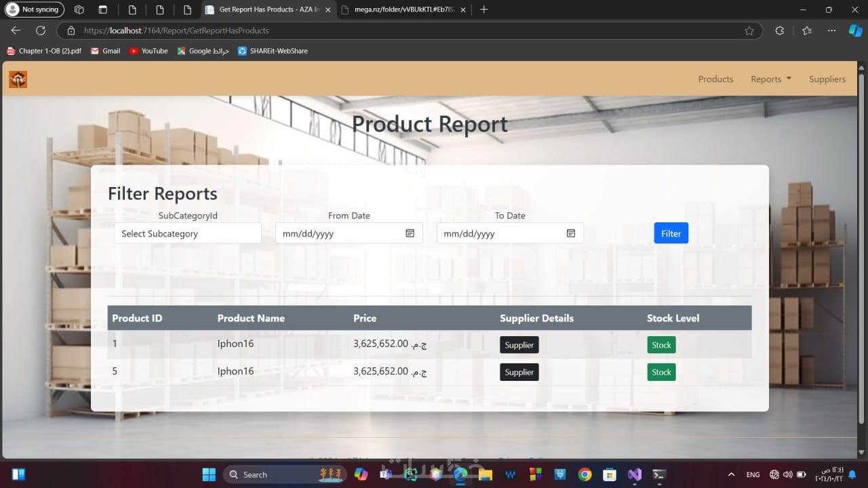Open the Favorites list icon
The image size is (868, 488).
coord(807,30)
